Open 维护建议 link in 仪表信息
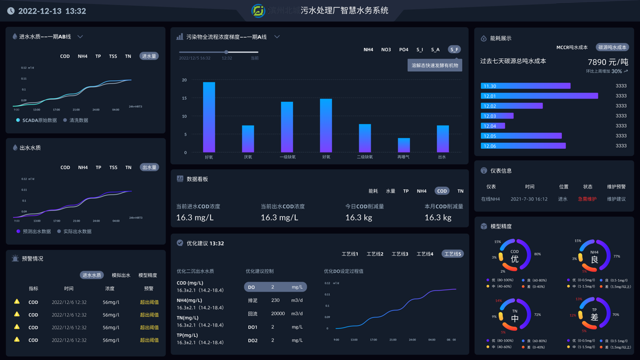Screen dimensions: 640x360 point(616,199)
